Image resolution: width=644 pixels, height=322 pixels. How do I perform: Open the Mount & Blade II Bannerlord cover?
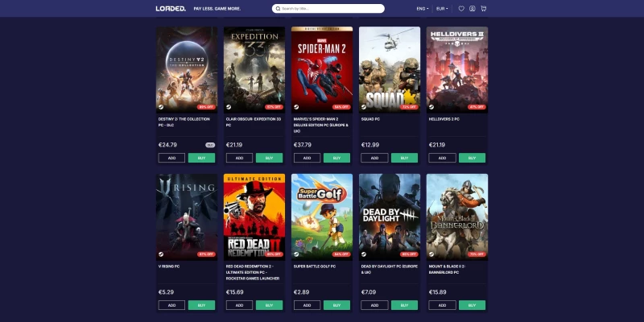pyautogui.click(x=457, y=217)
